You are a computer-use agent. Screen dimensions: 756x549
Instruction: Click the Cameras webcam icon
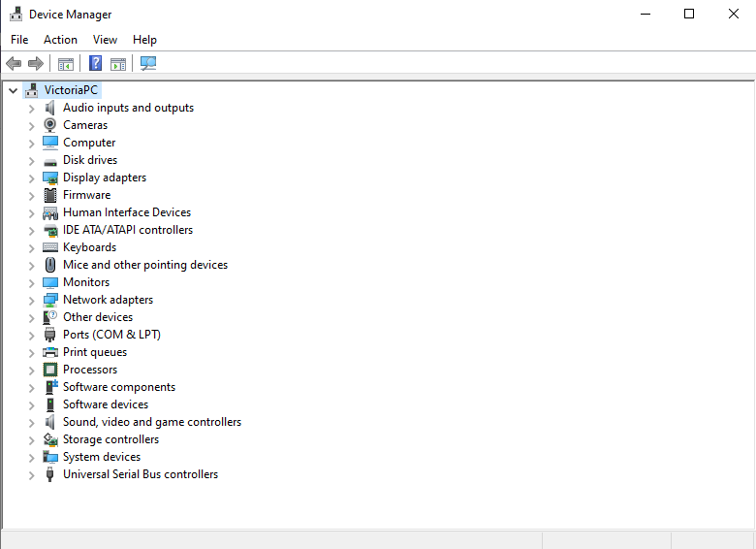(x=49, y=125)
